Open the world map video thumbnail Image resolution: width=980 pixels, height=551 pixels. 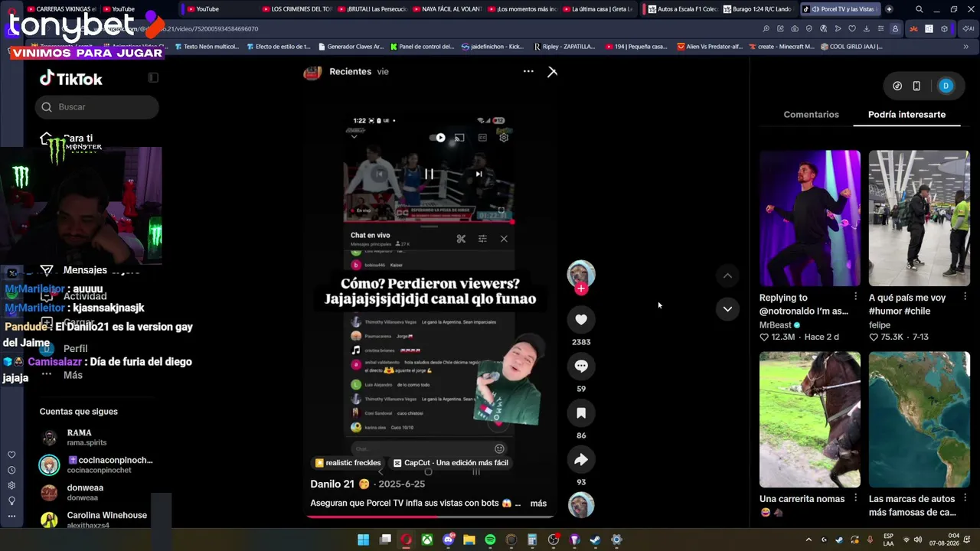point(919,419)
